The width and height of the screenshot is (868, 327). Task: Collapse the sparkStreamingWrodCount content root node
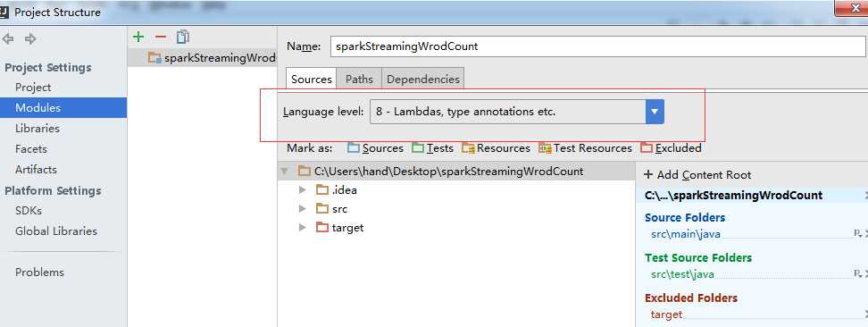285,172
